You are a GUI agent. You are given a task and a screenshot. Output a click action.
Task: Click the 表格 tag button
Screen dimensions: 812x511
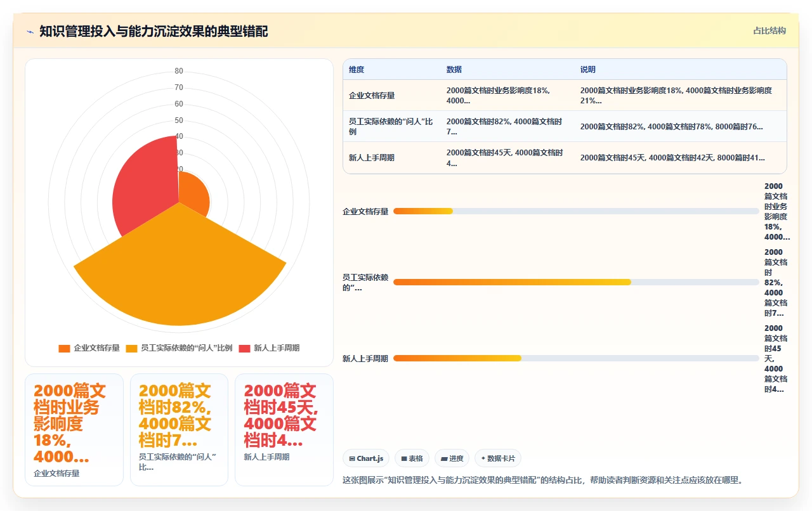(412, 458)
